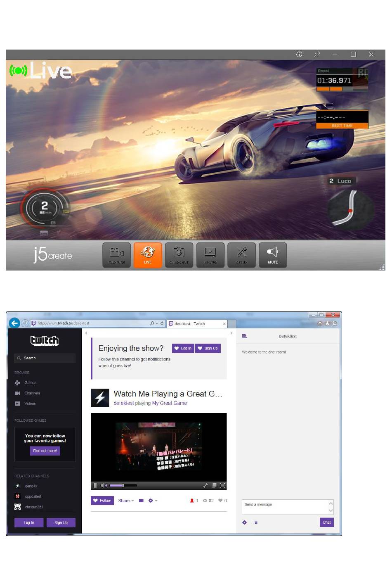The image size is (392, 577).
Task: Open the address bar search dropdown
Action: point(154,323)
